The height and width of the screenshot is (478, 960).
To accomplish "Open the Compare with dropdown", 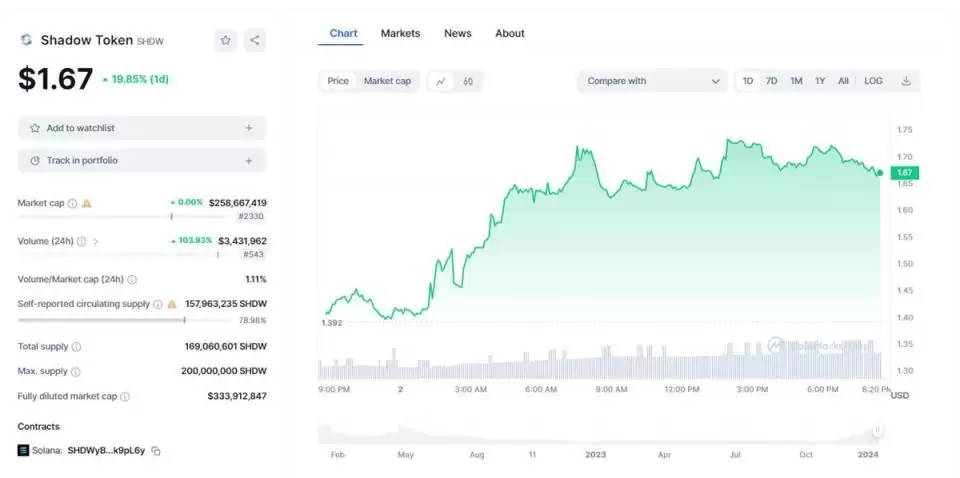I will (652, 81).
